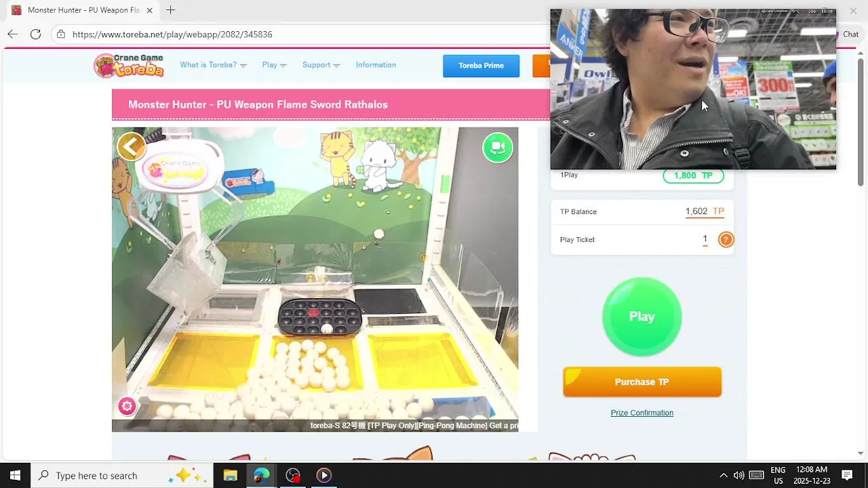Image resolution: width=868 pixels, height=488 pixels.
Task: Open the taskbar clock and date
Action: (812, 475)
